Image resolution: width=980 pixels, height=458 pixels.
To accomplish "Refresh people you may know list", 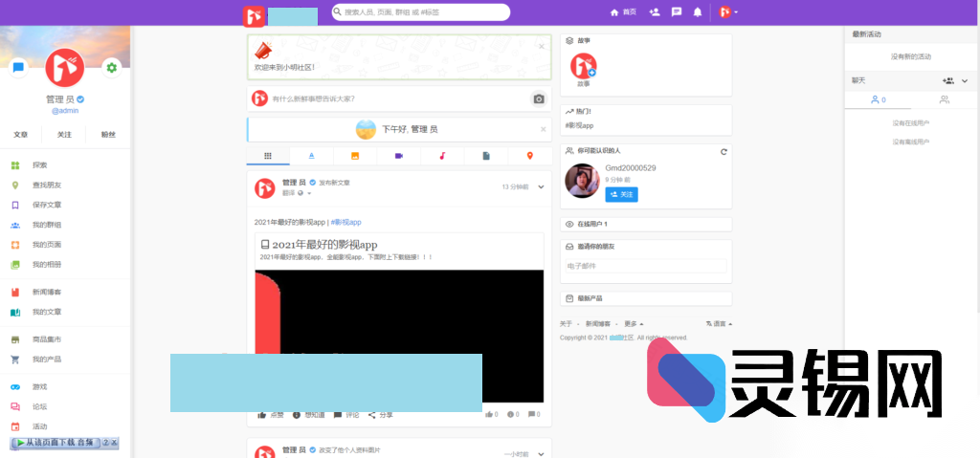I will click(724, 151).
